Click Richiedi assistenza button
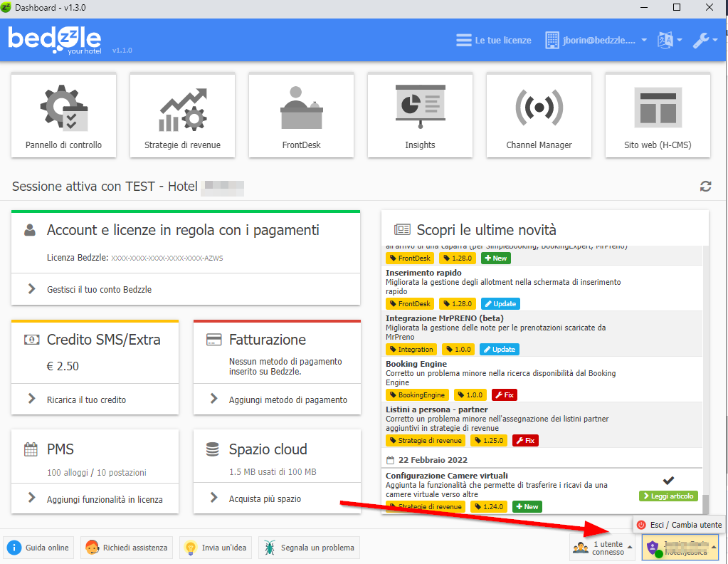The height and width of the screenshot is (564, 728). pos(127,548)
